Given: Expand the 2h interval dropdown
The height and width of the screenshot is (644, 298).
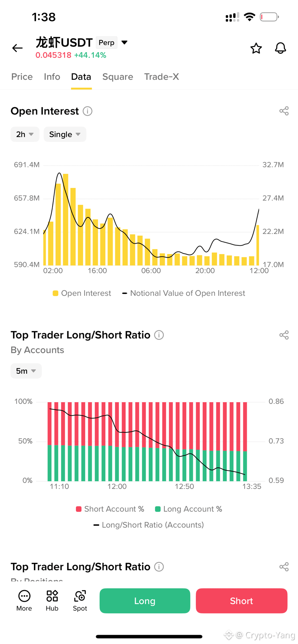Looking at the screenshot, I should [25, 134].
